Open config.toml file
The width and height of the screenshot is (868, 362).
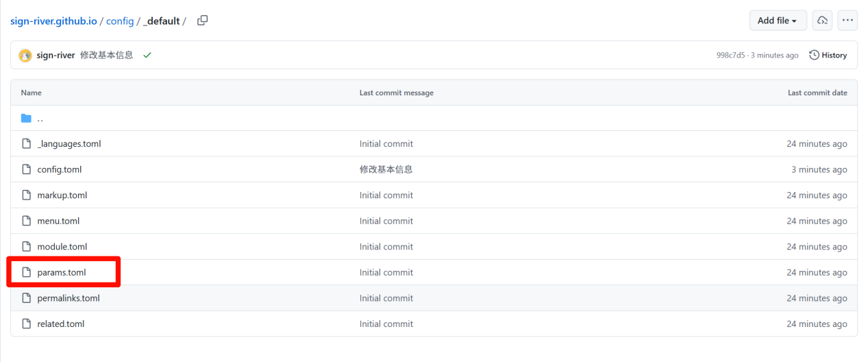pos(60,169)
